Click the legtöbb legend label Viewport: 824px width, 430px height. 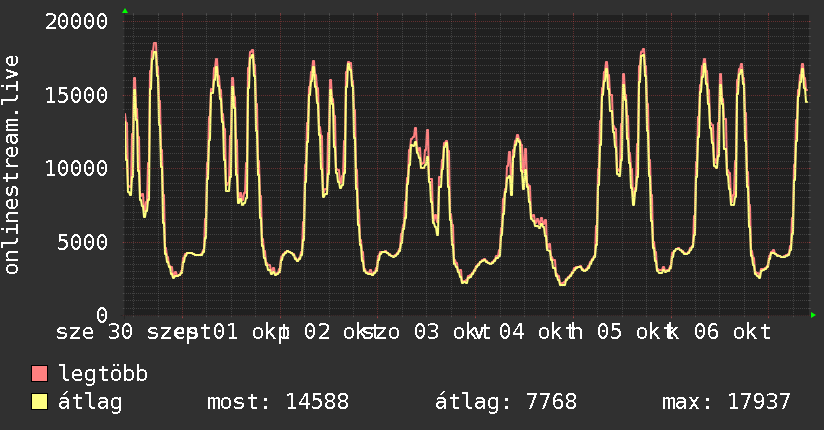pyautogui.click(x=104, y=373)
